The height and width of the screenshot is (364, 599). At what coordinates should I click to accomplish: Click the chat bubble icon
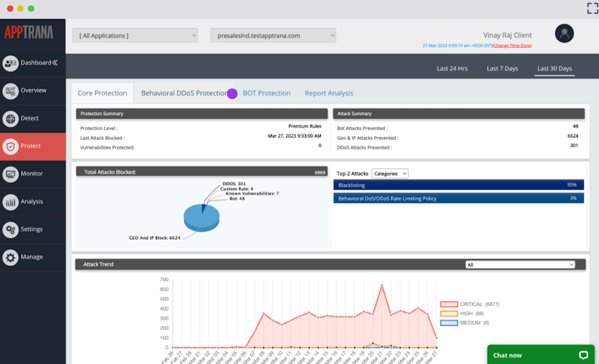click(x=583, y=355)
